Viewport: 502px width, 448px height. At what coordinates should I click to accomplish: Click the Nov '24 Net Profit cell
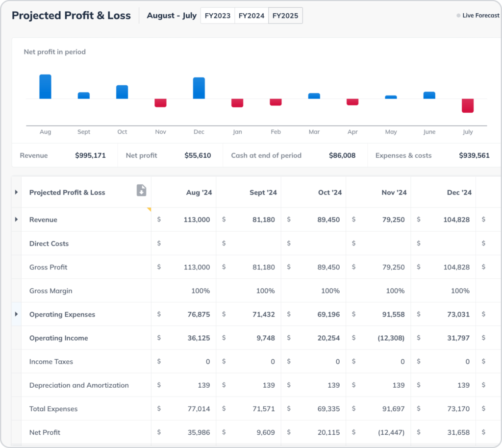click(391, 432)
